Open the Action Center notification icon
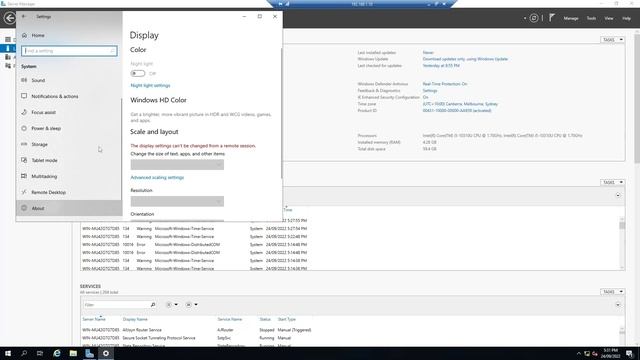This screenshot has height=360, width=640. (x=630, y=353)
